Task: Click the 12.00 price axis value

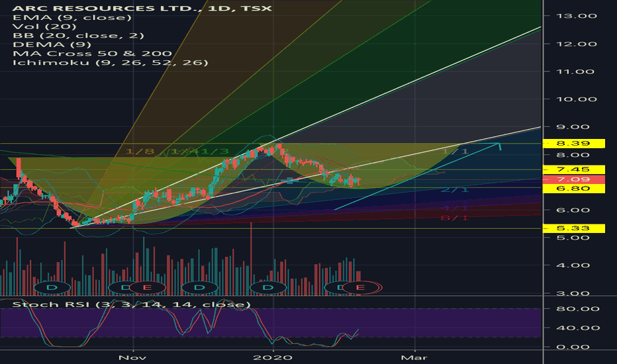Action: pyautogui.click(x=577, y=44)
